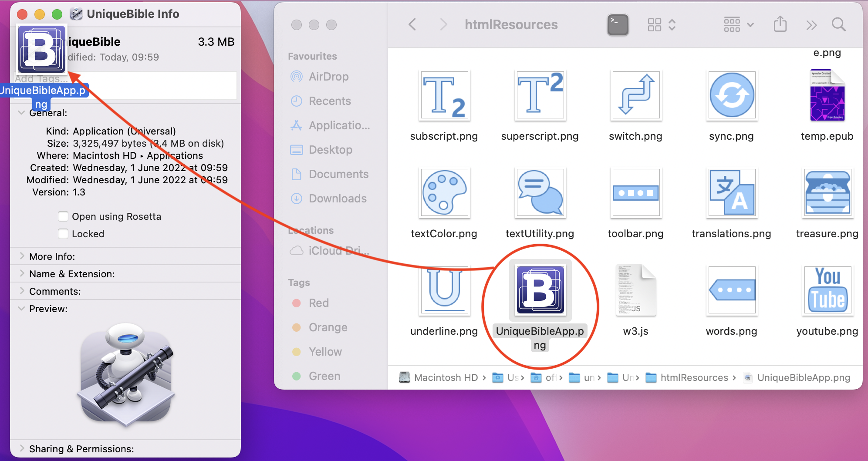The height and width of the screenshot is (461, 868).
Task: Expand the Name & Extension section
Action: tap(21, 274)
